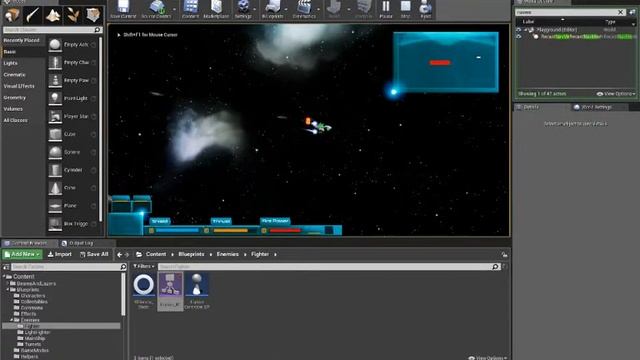The width and height of the screenshot is (640, 360).
Task: Click Content in the breadcrumb path
Action: pyautogui.click(x=156, y=254)
